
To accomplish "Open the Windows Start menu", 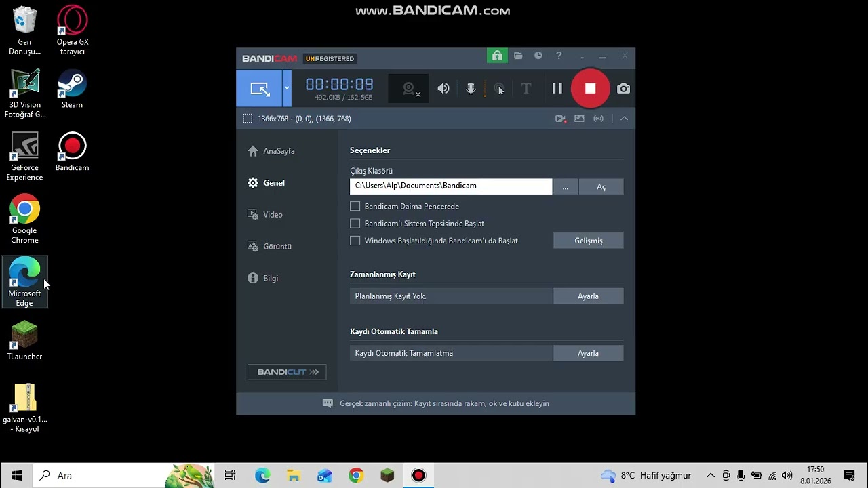I will click(16, 476).
